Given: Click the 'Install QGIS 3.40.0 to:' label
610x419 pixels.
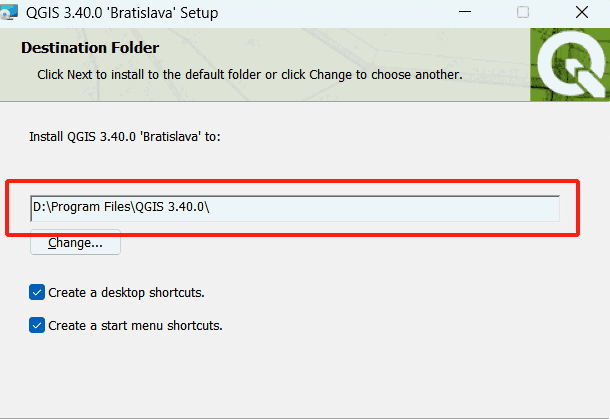Looking at the screenshot, I should pyautogui.click(x=124, y=136).
